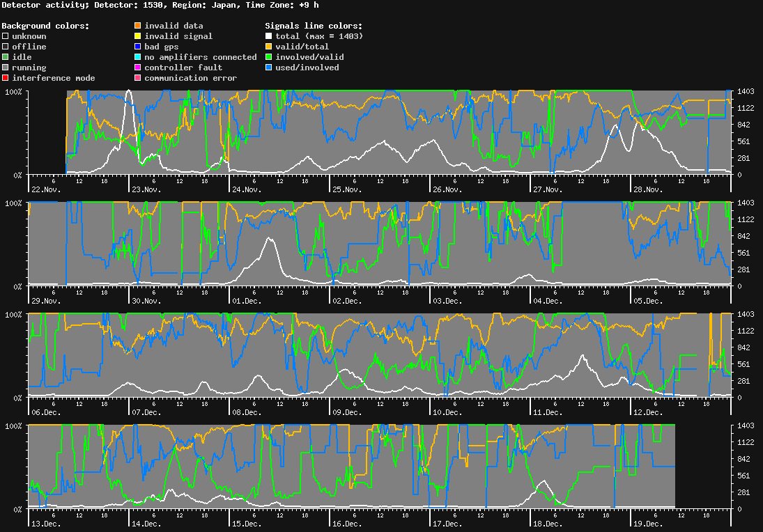Viewport: 763px width, 532px height.
Task: Click the white total signals line swatch
Action: (268, 36)
